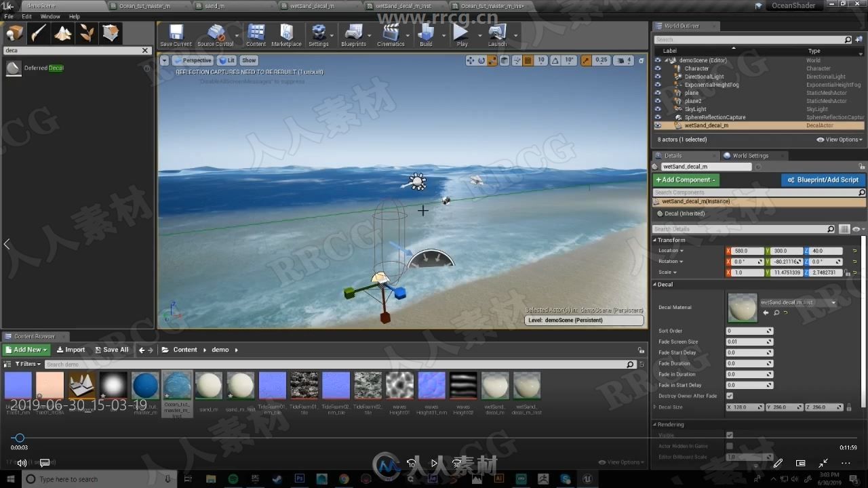Open the Content toolbar button
The height and width of the screenshot is (488, 868).
coord(256,35)
